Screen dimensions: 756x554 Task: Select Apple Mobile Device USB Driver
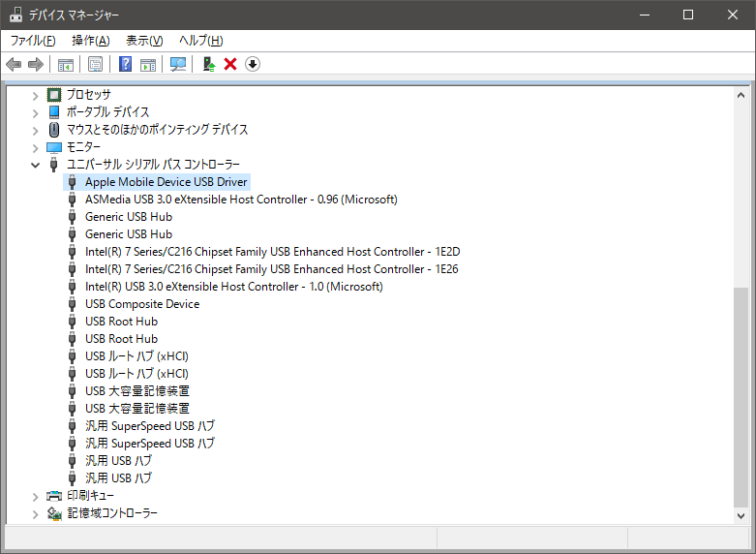pyautogui.click(x=166, y=182)
